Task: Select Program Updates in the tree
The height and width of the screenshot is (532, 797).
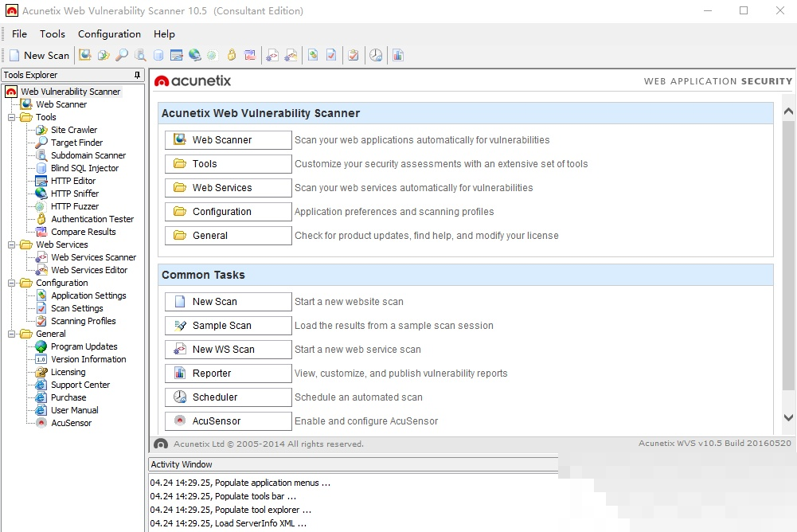Action: pyautogui.click(x=84, y=346)
